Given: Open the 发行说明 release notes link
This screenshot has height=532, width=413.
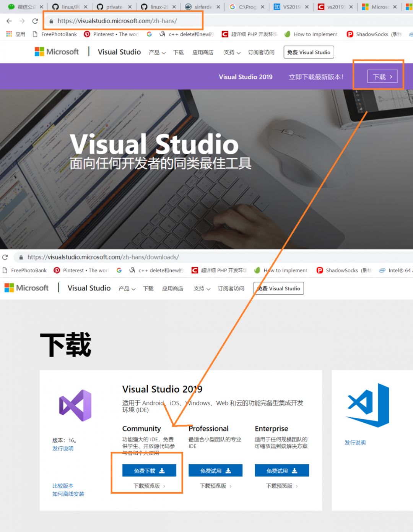Looking at the screenshot, I should pyautogui.click(x=63, y=448).
